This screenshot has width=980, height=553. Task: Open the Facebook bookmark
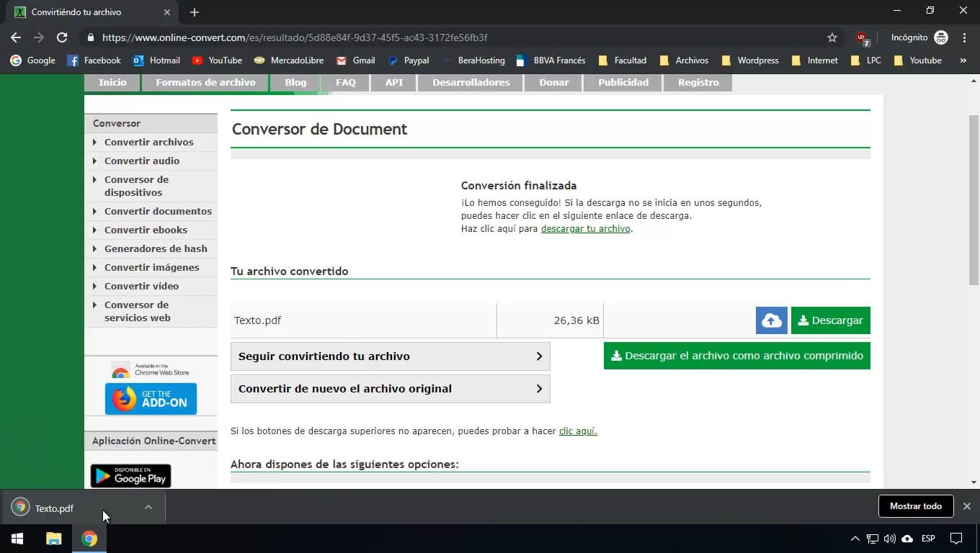(x=94, y=60)
